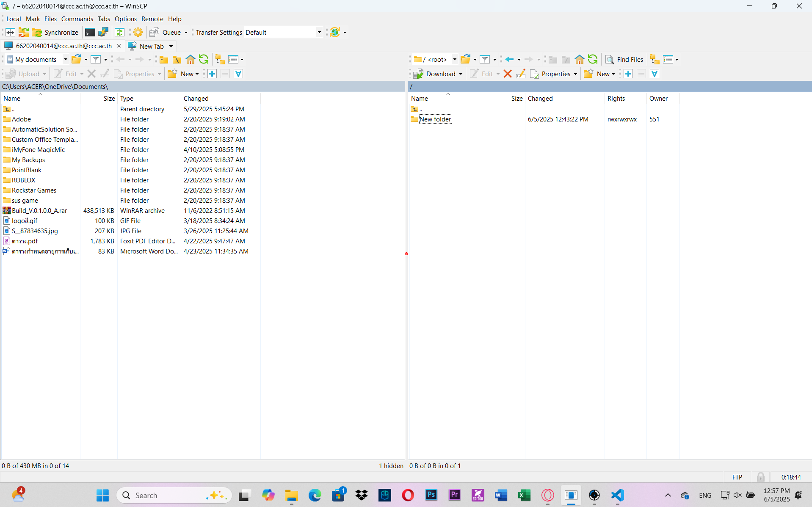Click the Queue button

166,32
